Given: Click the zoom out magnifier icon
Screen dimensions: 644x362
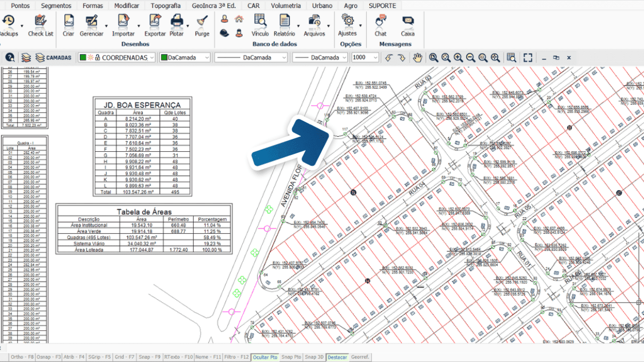Looking at the screenshot, I should (470, 57).
